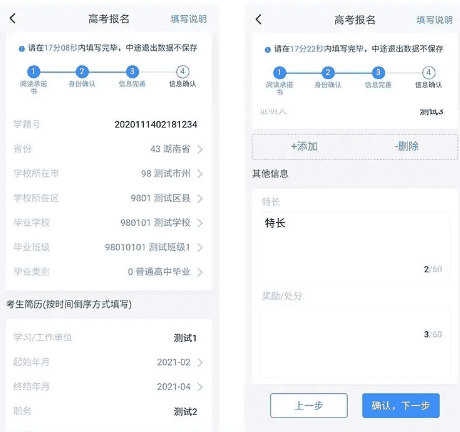Select step 1 circle on right screen
The width and height of the screenshot is (460, 432).
pyautogui.click(x=279, y=72)
